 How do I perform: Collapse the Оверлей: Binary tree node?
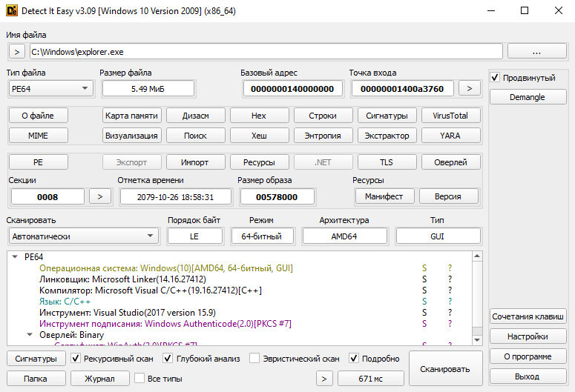pyautogui.click(x=30, y=335)
